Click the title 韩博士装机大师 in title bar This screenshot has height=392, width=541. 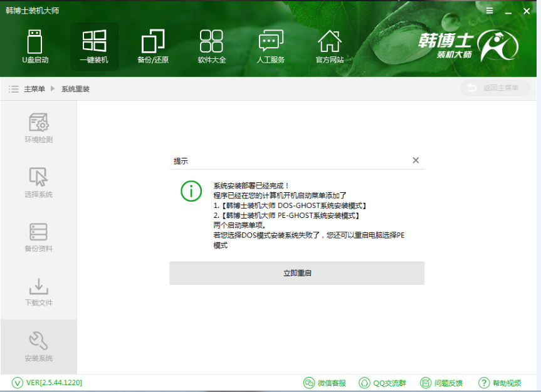click(x=32, y=11)
